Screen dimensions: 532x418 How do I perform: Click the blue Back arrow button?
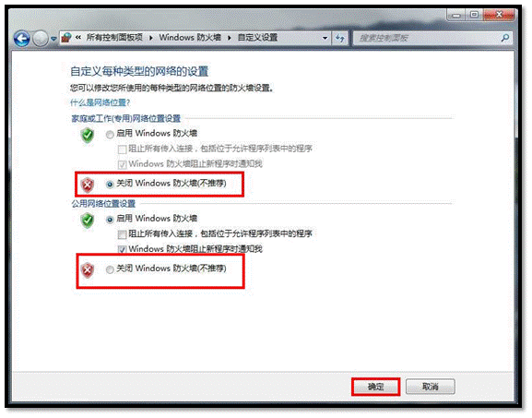[x=22, y=39]
